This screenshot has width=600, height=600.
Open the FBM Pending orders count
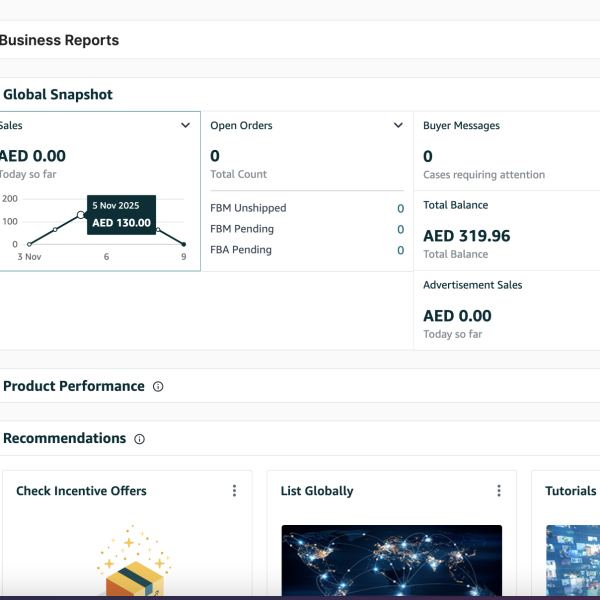[400, 229]
